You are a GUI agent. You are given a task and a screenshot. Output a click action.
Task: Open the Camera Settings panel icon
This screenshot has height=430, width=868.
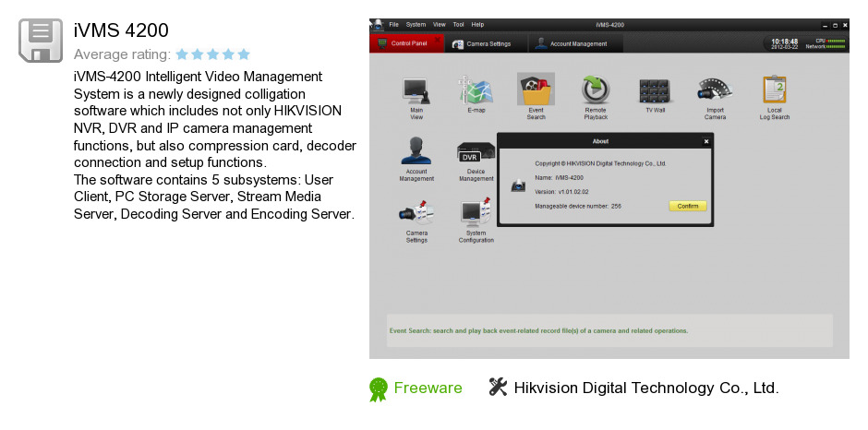pyautogui.click(x=416, y=214)
